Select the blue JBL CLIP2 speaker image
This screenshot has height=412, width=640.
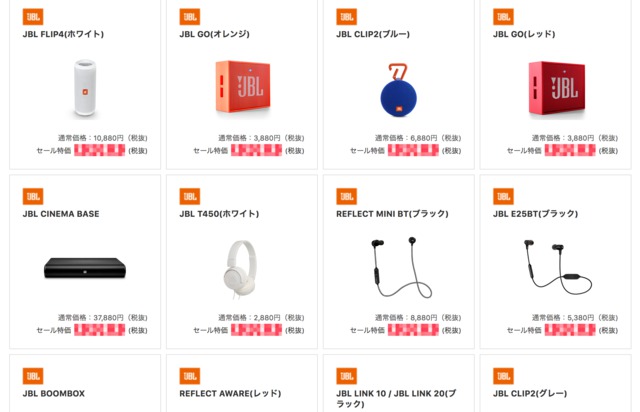click(398, 90)
